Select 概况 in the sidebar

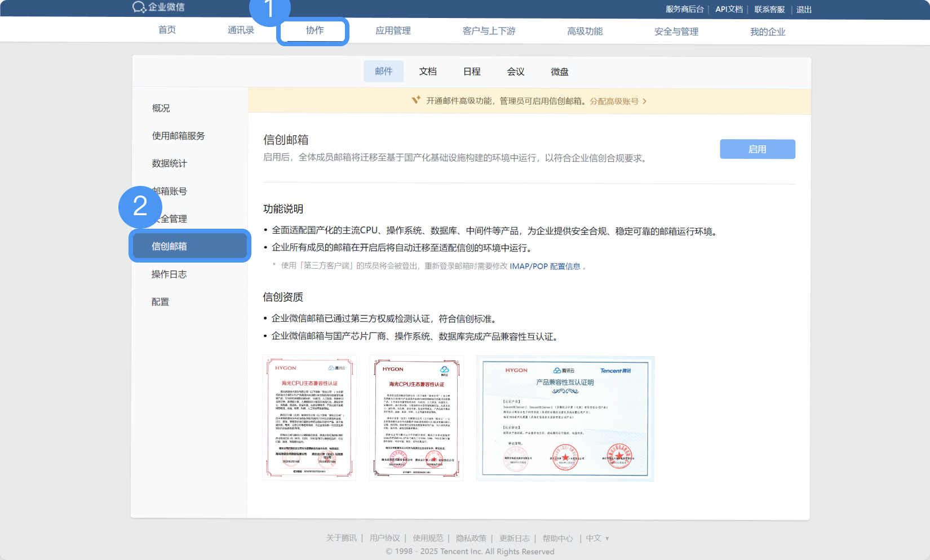(161, 108)
